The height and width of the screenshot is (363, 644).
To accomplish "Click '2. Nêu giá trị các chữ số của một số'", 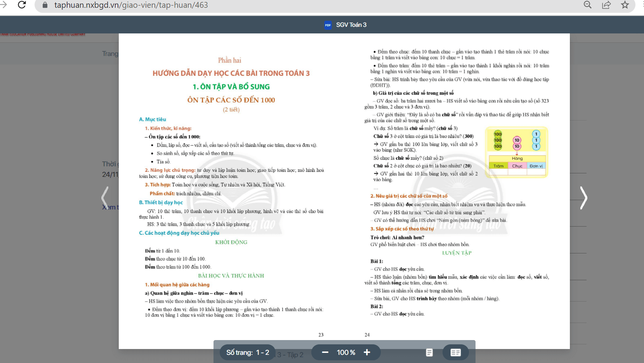I will tap(409, 196).
